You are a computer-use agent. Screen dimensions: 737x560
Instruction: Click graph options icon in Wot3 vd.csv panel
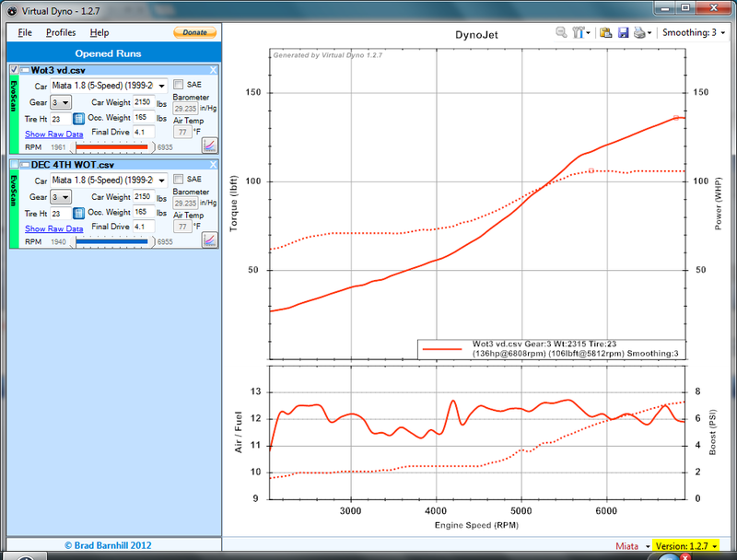209,146
